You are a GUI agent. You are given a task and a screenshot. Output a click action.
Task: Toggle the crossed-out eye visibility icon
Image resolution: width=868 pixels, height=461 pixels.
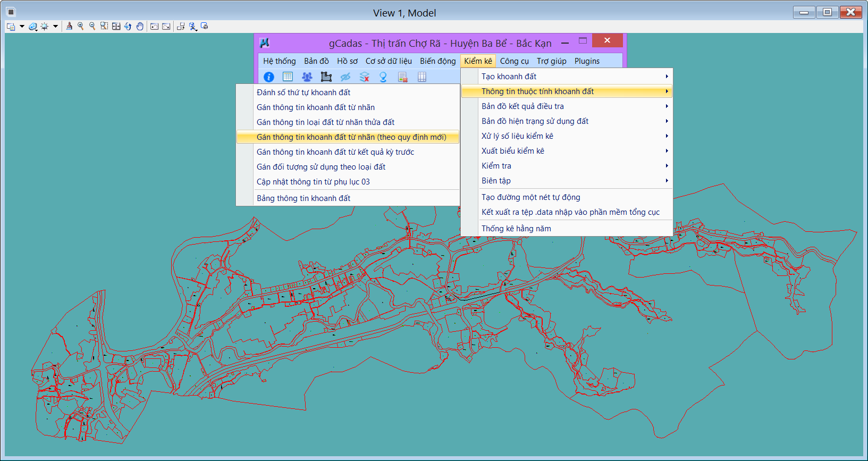(345, 77)
